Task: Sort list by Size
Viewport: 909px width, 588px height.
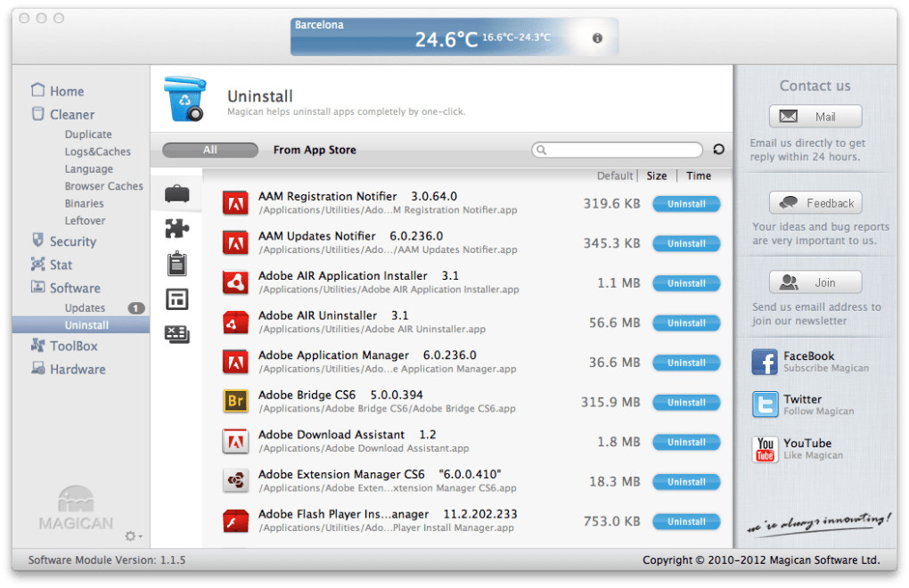Action: pos(657,176)
